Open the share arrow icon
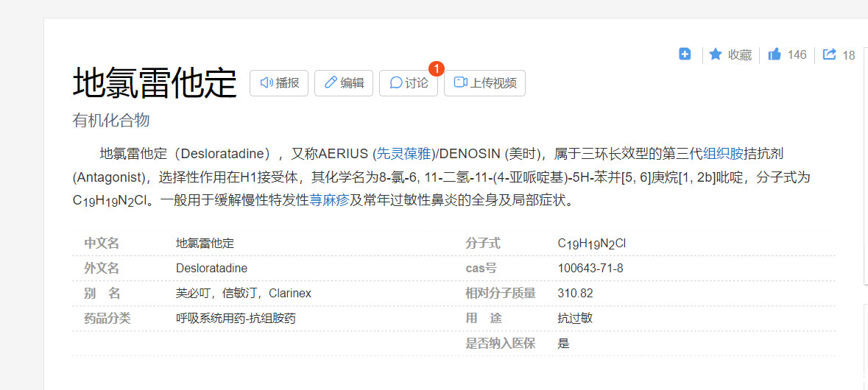The image size is (868, 390). click(829, 54)
